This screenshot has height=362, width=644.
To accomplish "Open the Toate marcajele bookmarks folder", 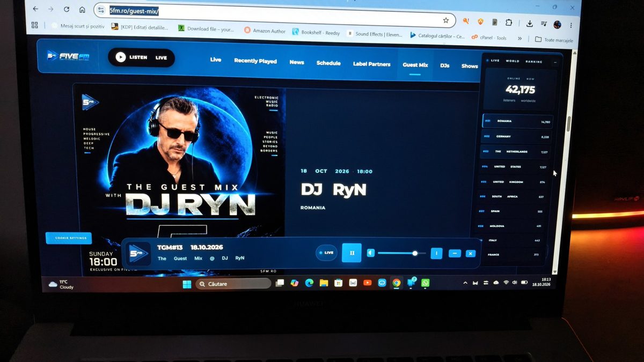I will (x=554, y=40).
